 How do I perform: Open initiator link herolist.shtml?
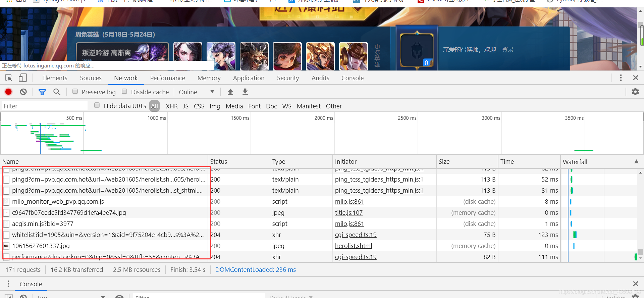coord(354,246)
